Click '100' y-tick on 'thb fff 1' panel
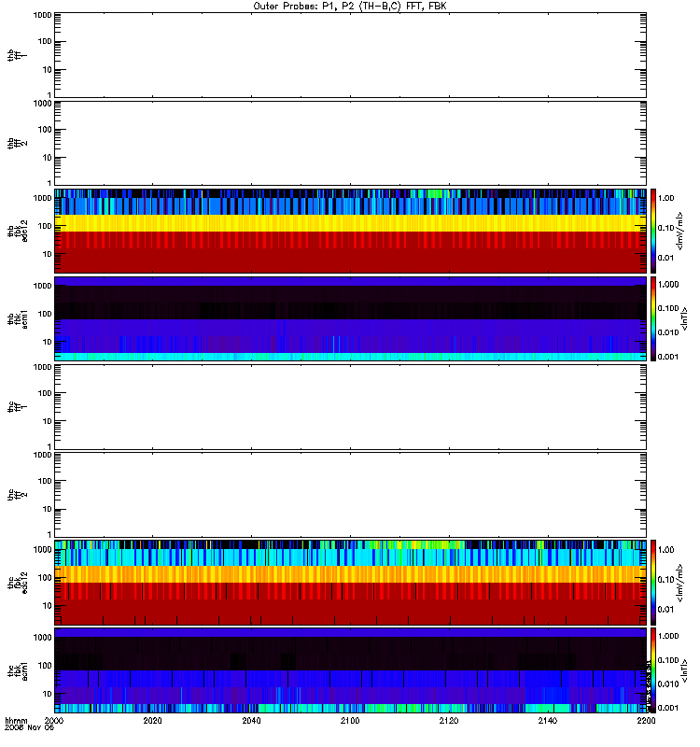Image resolution: width=700 pixels, height=747 pixels. tap(45, 41)
